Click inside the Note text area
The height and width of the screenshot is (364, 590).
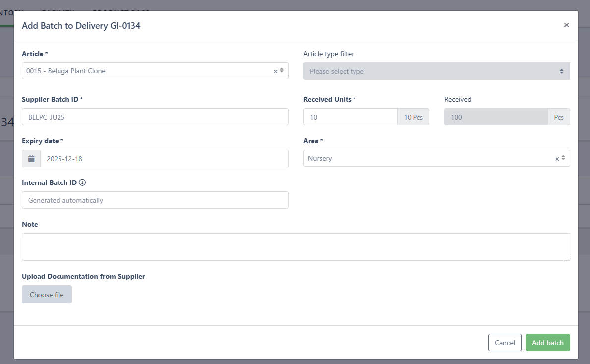[295, 246]
